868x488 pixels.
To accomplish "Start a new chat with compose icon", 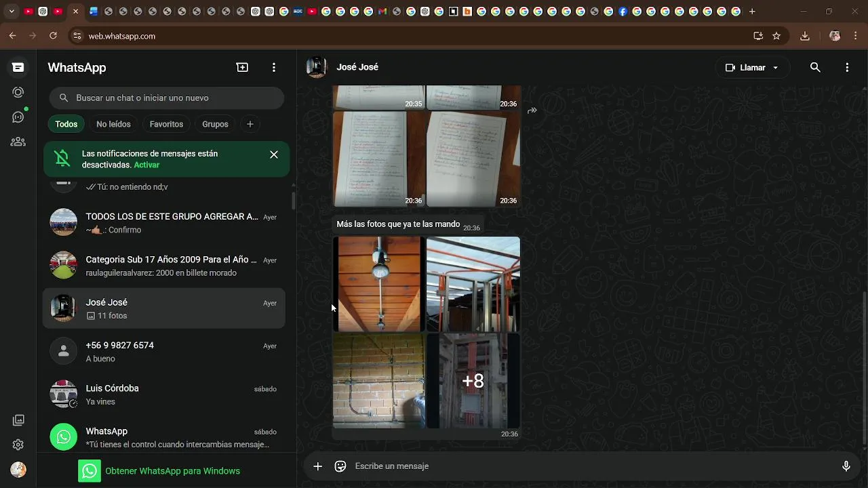I will pyautogui.click(x=242, y=67).
